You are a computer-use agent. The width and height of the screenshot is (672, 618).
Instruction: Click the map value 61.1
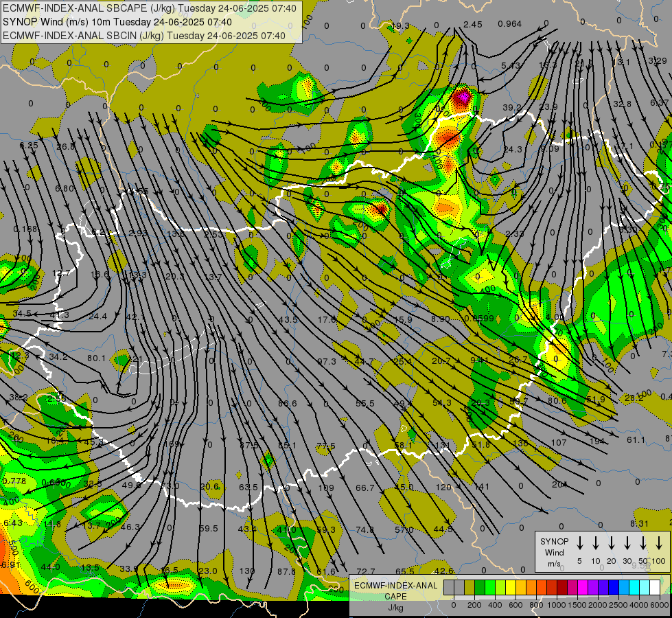636,440
